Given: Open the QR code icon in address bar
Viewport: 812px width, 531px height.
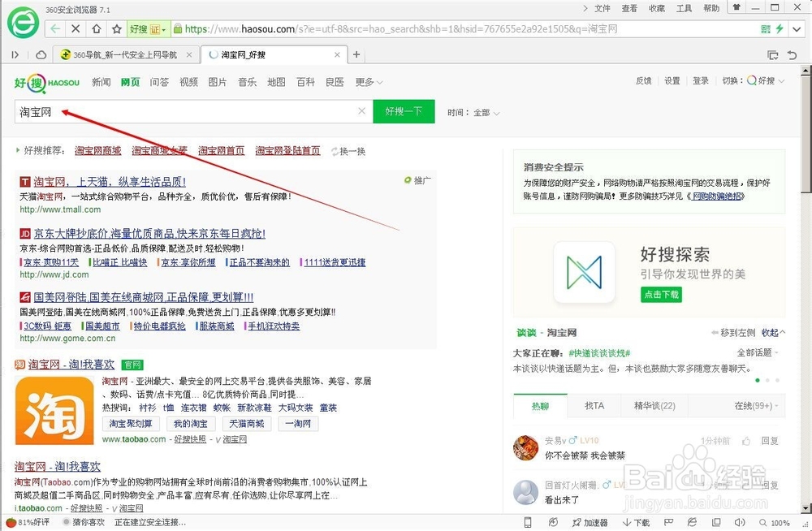Looking at the screenshot, I should [766, 29].
